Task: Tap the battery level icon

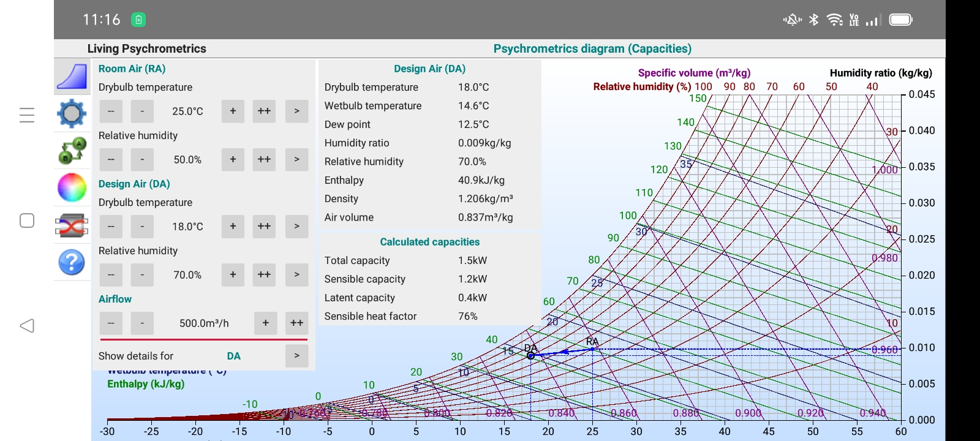Action: (900, 20)
